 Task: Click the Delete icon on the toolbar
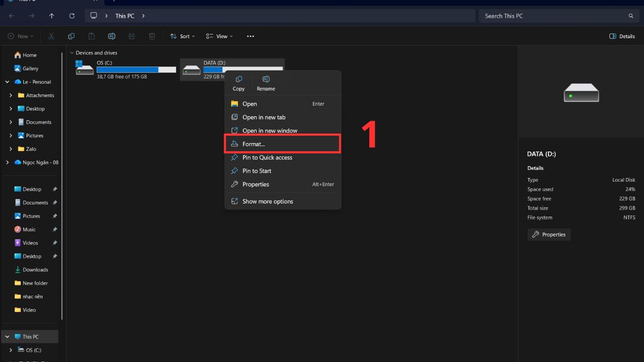pyautogui.click(x=152, y=35)
